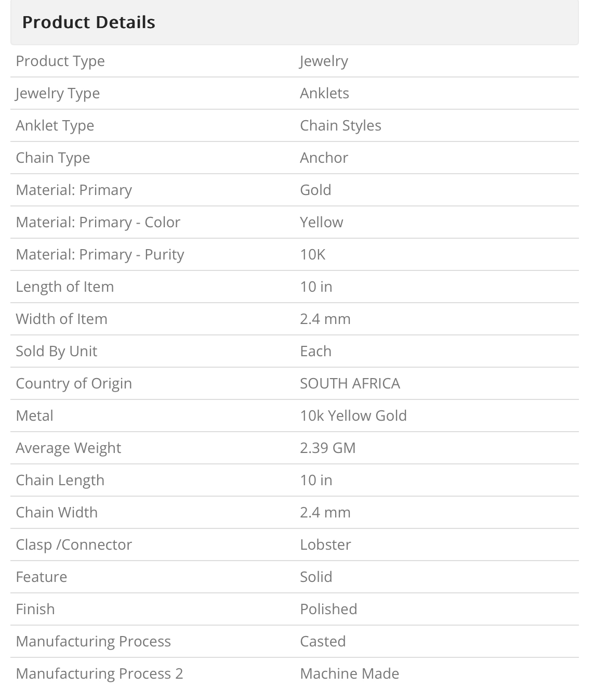Screen dimensions: 594x700
Task: Click the Machine Made process value
Action: point(349,674)
